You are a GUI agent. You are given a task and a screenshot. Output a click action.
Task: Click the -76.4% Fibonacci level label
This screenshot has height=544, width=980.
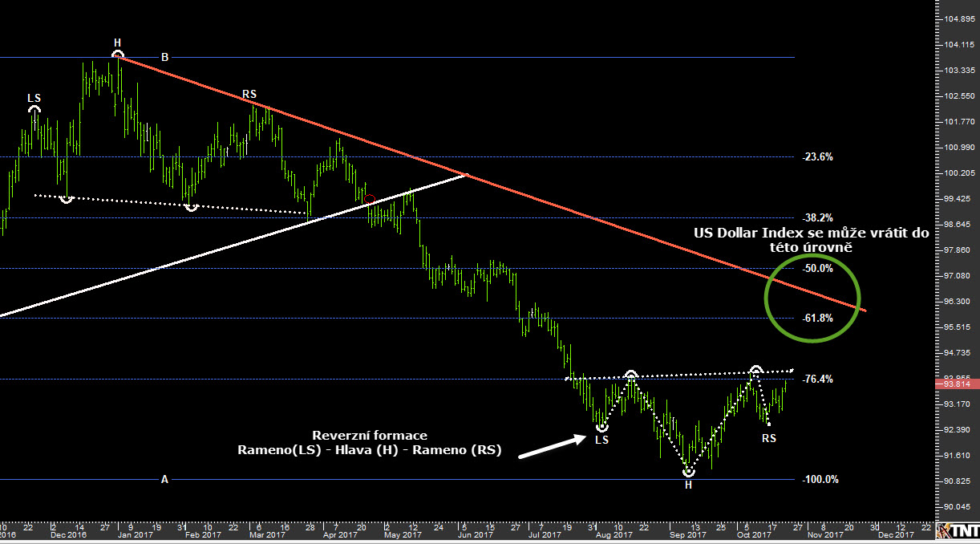(x=817, y=379)
